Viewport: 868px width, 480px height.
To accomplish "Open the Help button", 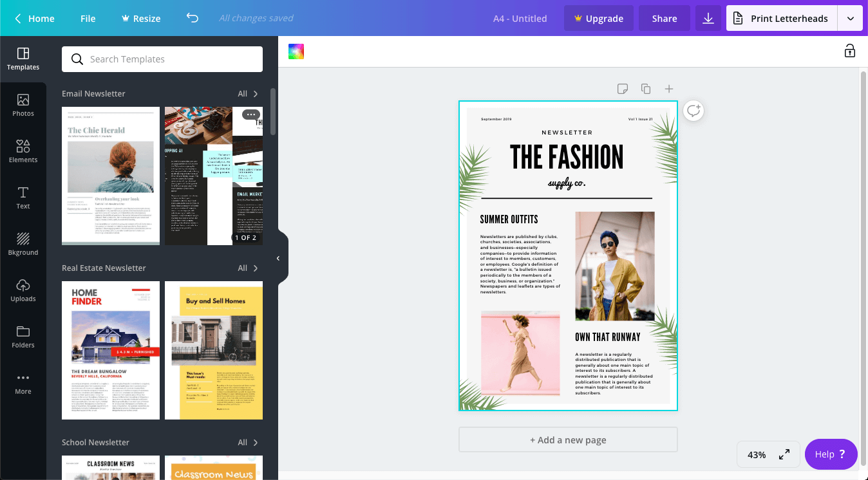I will (831, 454).
